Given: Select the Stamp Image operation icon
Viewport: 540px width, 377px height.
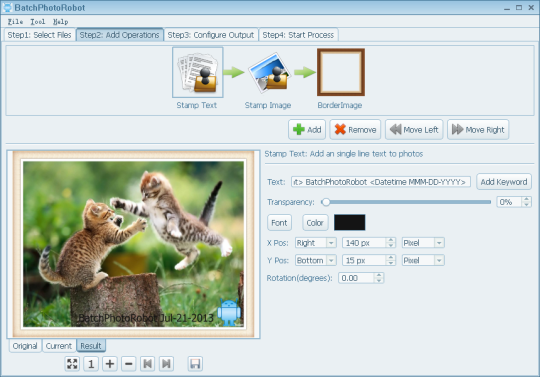Looking at the screenshot, I should (x=269, y=73).
